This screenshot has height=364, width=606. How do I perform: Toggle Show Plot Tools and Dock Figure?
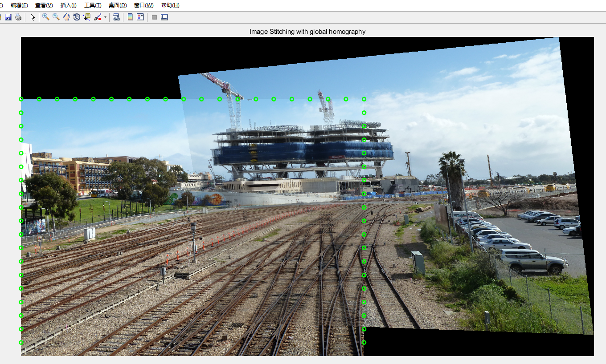(164, 17)
